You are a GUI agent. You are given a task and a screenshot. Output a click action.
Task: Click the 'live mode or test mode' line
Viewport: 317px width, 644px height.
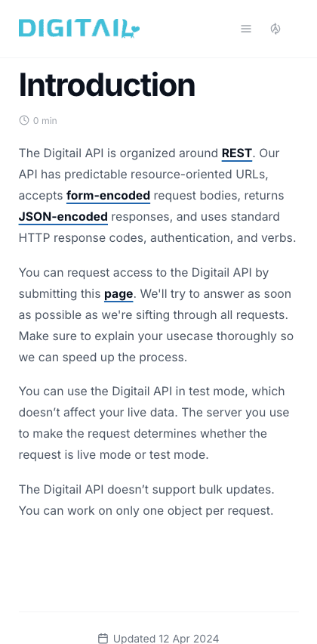click(x=114, y=455)
